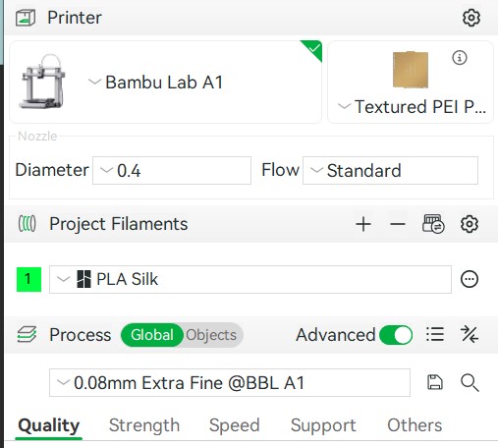Toggle the Advanced switch off
Image resolution: width=498 pixels, height=448 pixels.
(396, 335)
